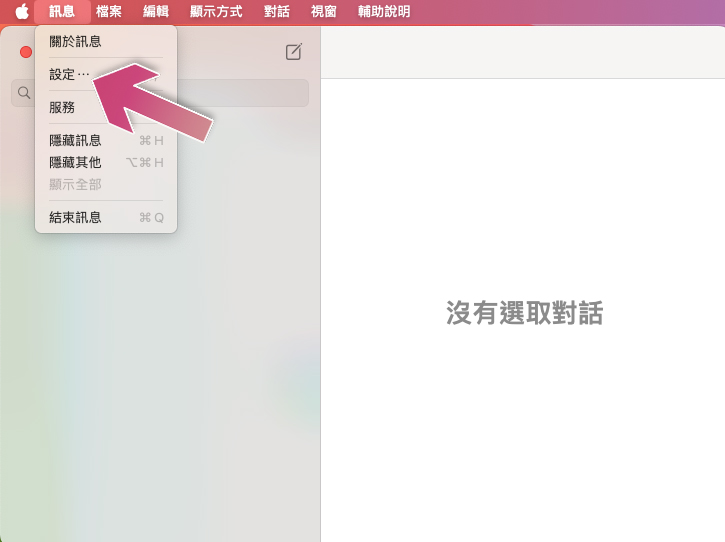Open the Apple menu

[21, 12]
